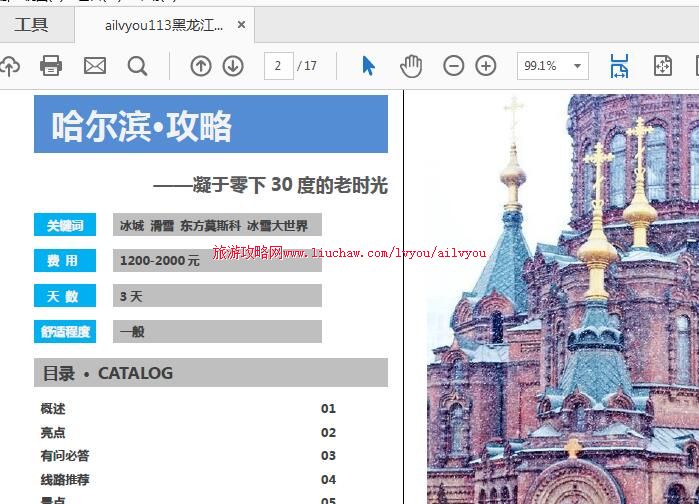Toggle fit-width scrolling mode icon

click(x=619, y=66)
